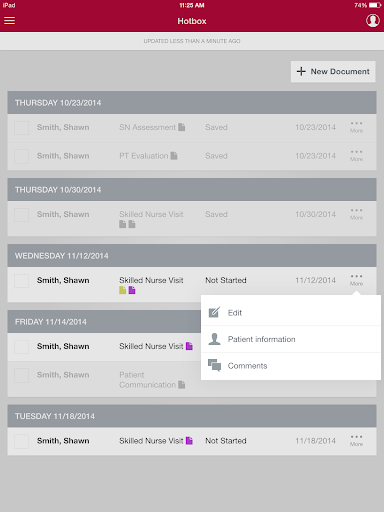Screen dimensions: 384x512
Task: Open the user profile icon
Action: click(x=372, y=20)
